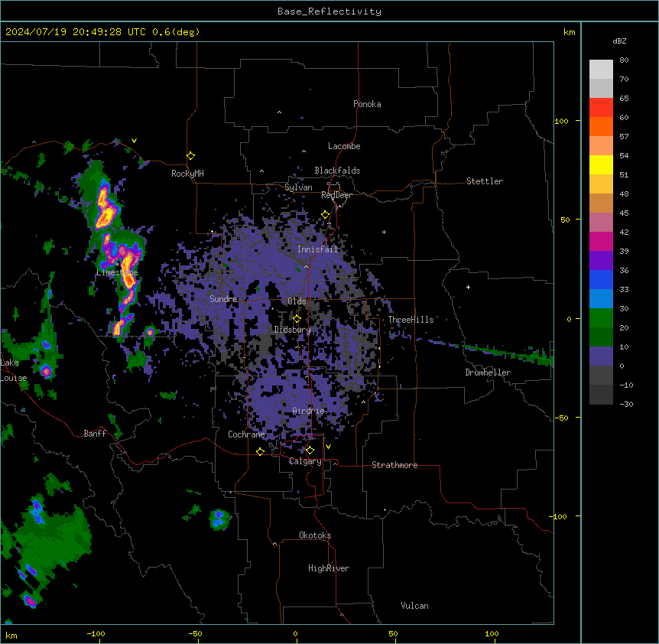Click the Innisfail city label

(318, 249)
